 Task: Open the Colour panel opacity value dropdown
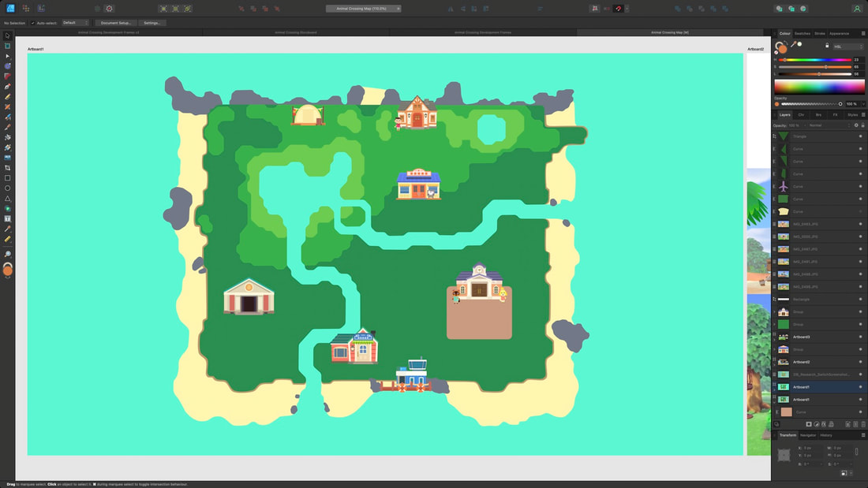[x=863, y=104]
